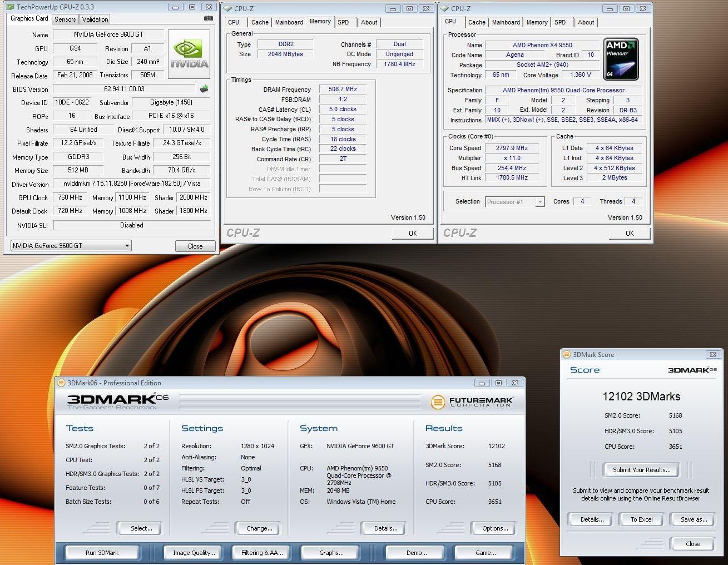Click the Specification field in CPU-Z
The height and width of the screenshot is (565, 728).
(563, 90)
